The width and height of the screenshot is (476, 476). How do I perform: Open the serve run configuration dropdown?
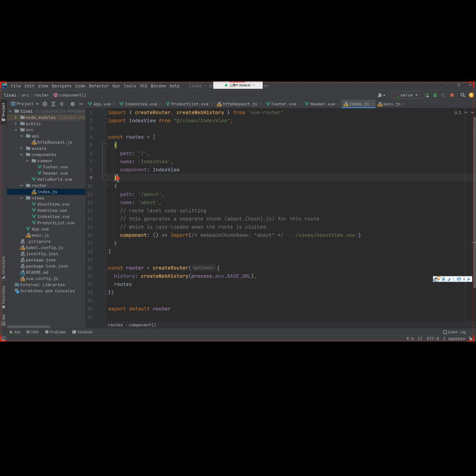pyautogui.click(x=406, y=95)
